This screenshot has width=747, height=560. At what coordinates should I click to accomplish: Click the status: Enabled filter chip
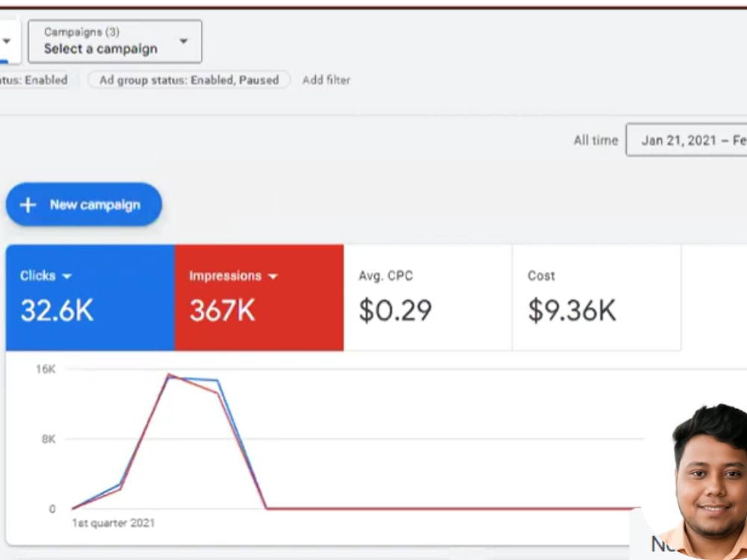[34, 80]
